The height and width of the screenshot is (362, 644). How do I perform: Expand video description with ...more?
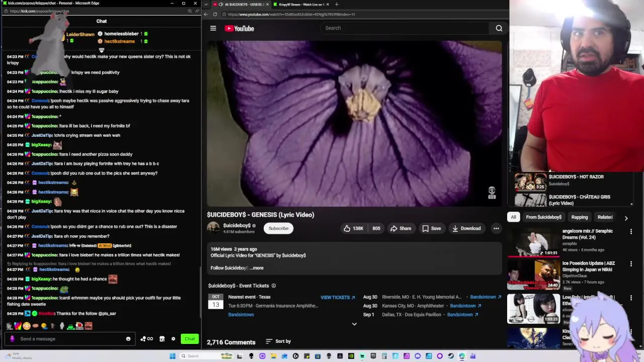pos(257,268)
